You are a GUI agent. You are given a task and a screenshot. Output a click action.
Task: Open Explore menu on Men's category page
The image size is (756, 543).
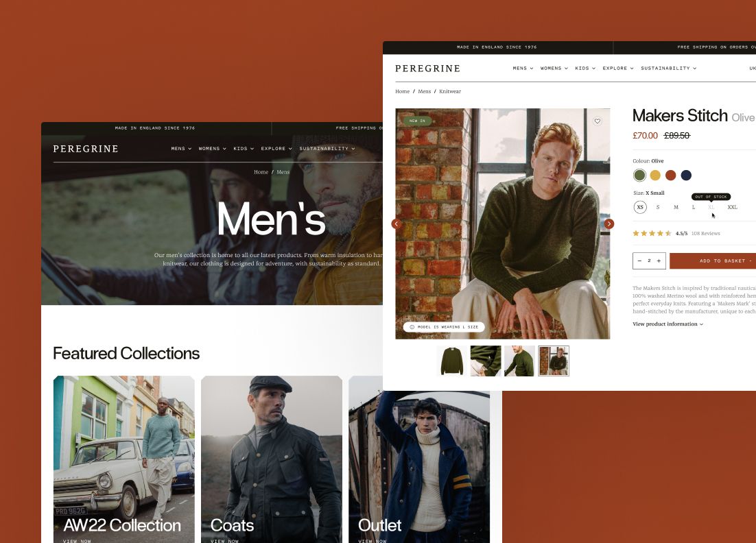[276, 148]
